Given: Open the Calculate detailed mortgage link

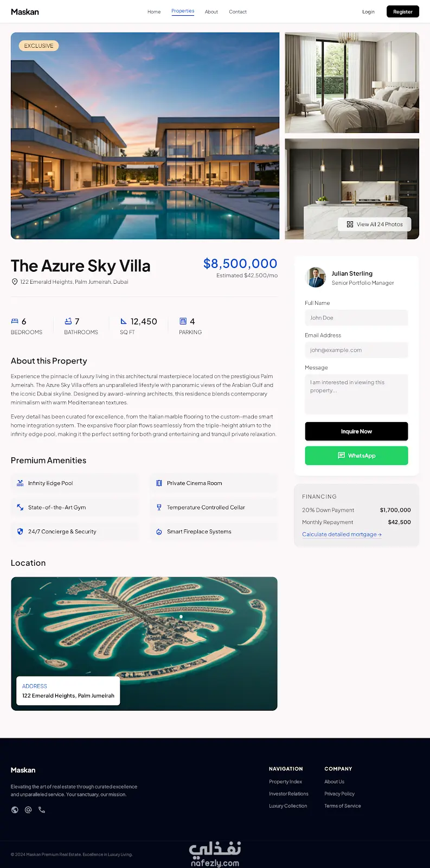Looking at the screenshot, I should pyautogui.click(x=342, y=534).
